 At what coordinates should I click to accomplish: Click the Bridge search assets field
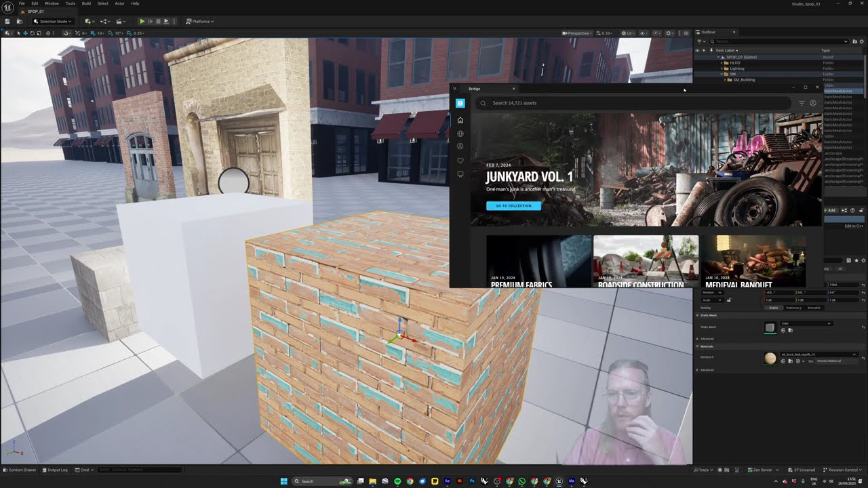pos(634,103)
